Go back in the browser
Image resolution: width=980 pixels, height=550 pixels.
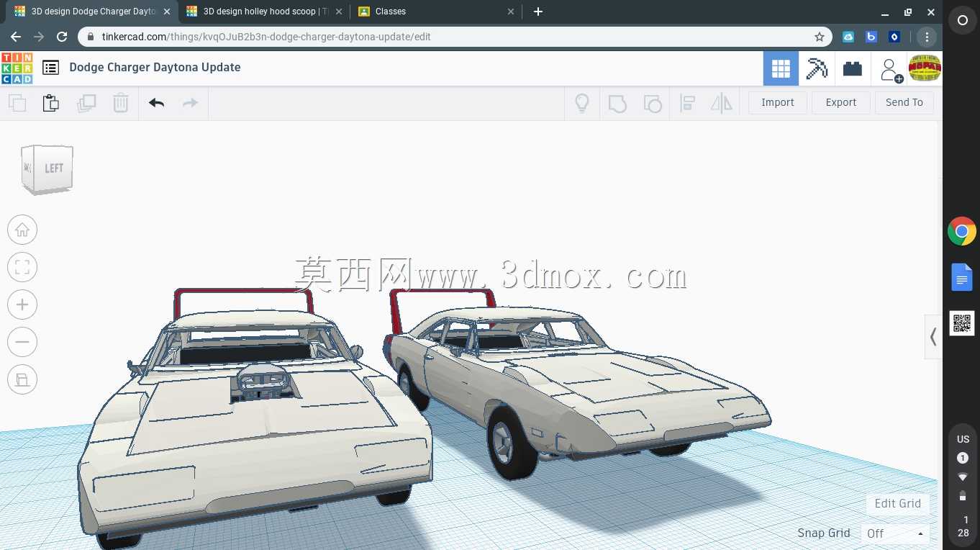(16, 37)
